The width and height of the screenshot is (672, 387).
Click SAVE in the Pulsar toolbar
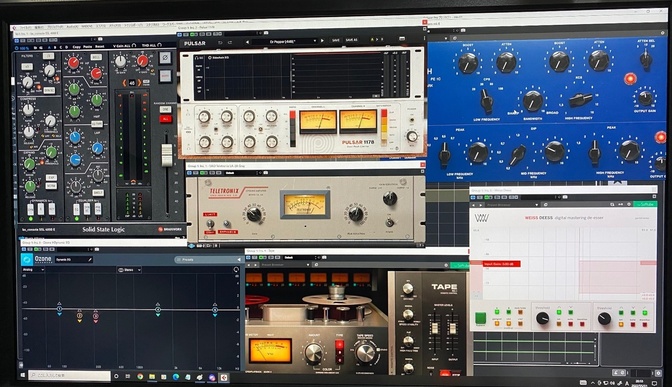(x=336, y=40)
